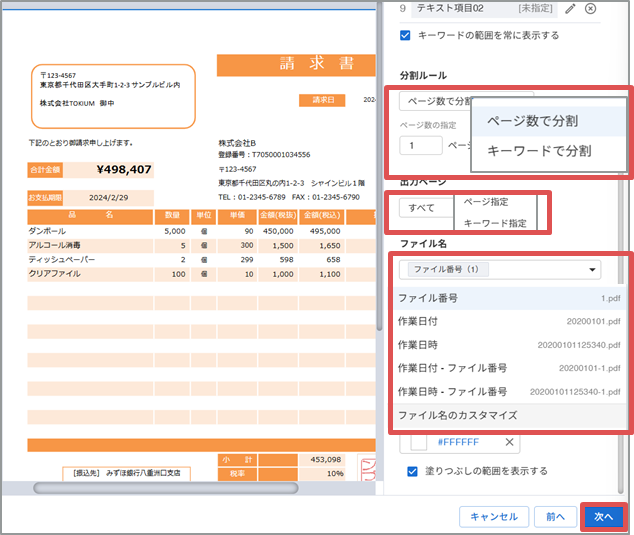The image size is (634, 535).
Task: Clear the #FFFFFF color with the X icon
Action: 508,442
